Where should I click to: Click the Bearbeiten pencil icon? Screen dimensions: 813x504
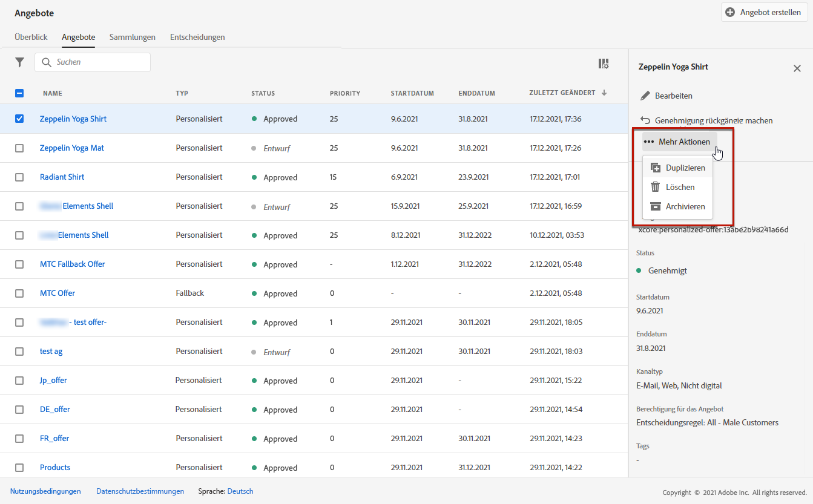645,96
